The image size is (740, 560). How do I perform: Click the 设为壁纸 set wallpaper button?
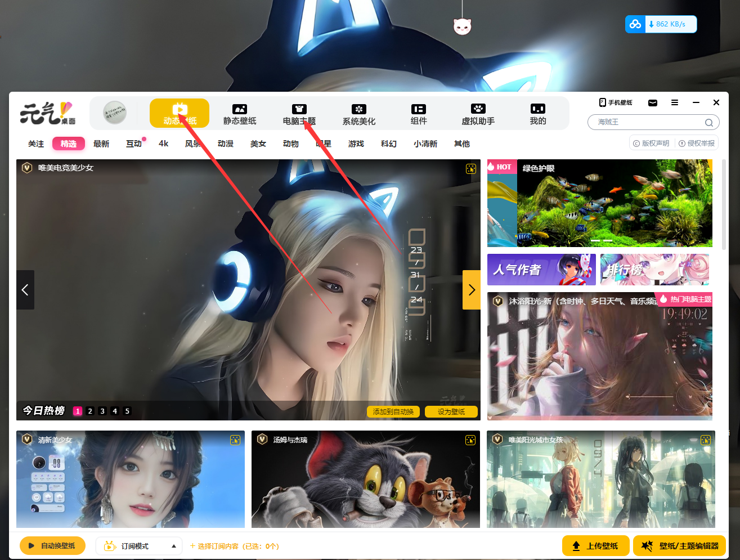click(451, 412)
